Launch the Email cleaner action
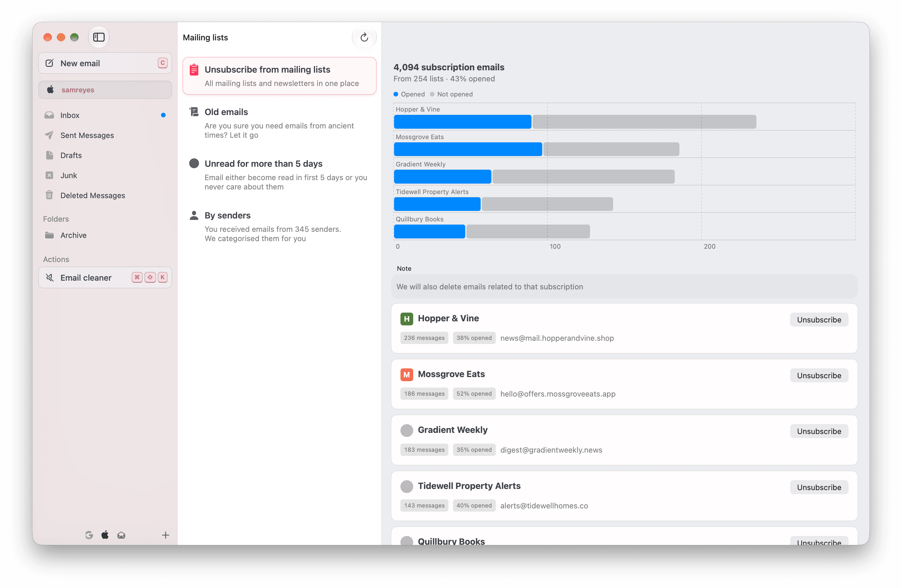The height and width of the screenshot is (588, 902). coord(105,278)
